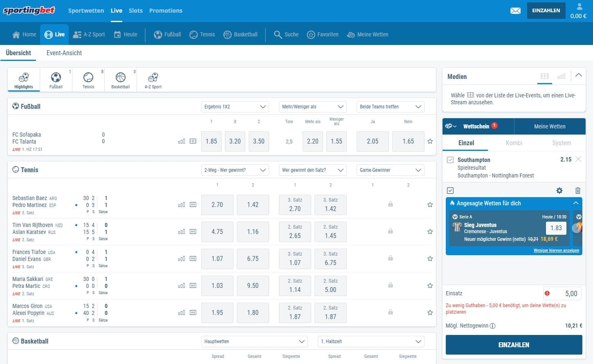Go to Home in navigation bar
The width and height of the screenshot is (593, 364).
tap(24, 34)
